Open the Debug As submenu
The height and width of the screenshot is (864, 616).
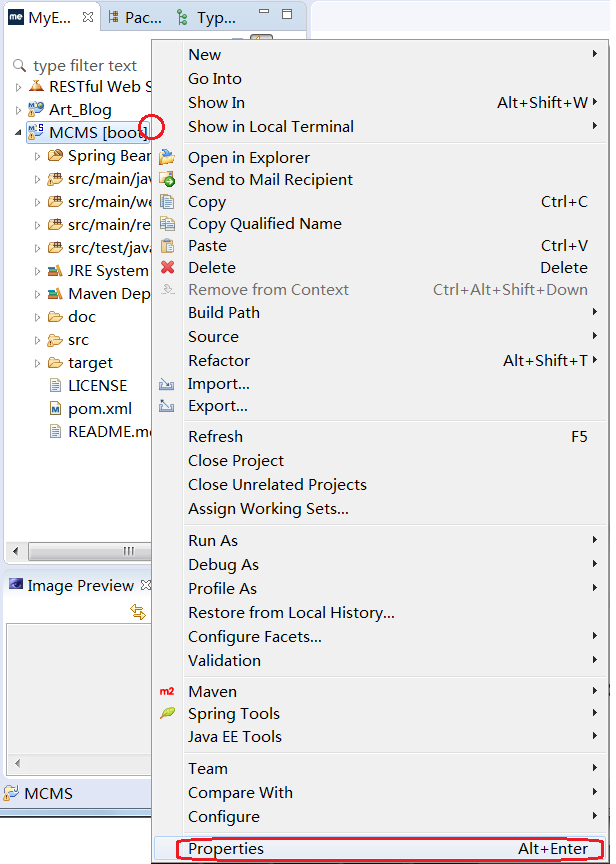pos(380,565)
